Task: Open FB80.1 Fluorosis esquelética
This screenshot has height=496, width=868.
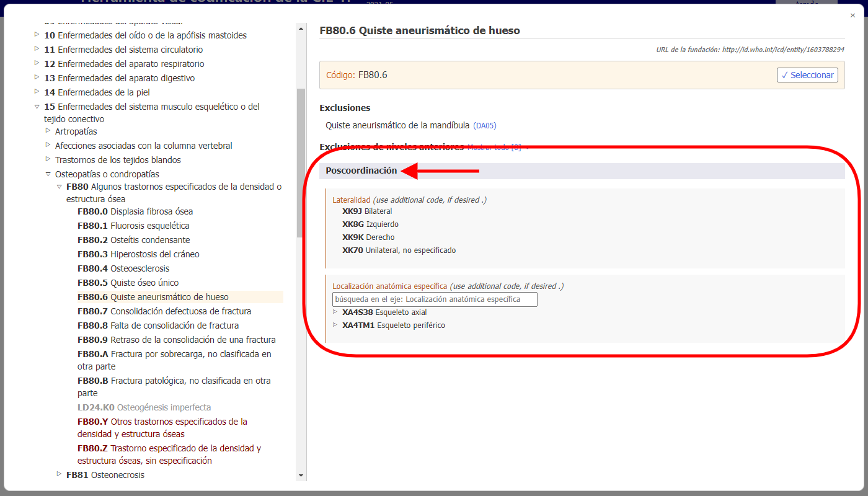Action: coord(133,226)
